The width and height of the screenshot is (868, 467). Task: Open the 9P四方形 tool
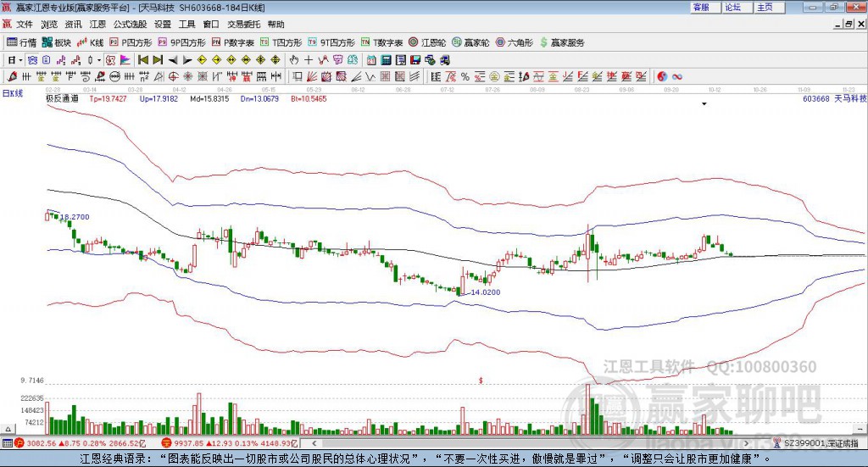click(x=181, y=42)
